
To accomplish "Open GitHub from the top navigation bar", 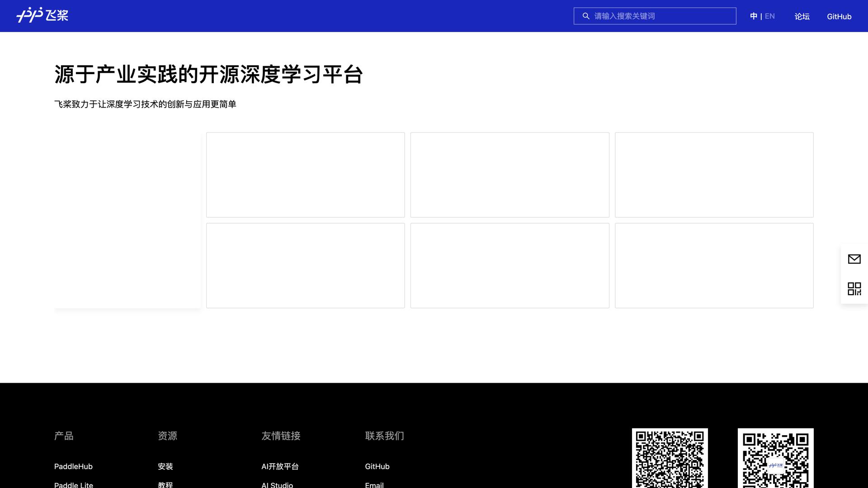I will [839, 16].
